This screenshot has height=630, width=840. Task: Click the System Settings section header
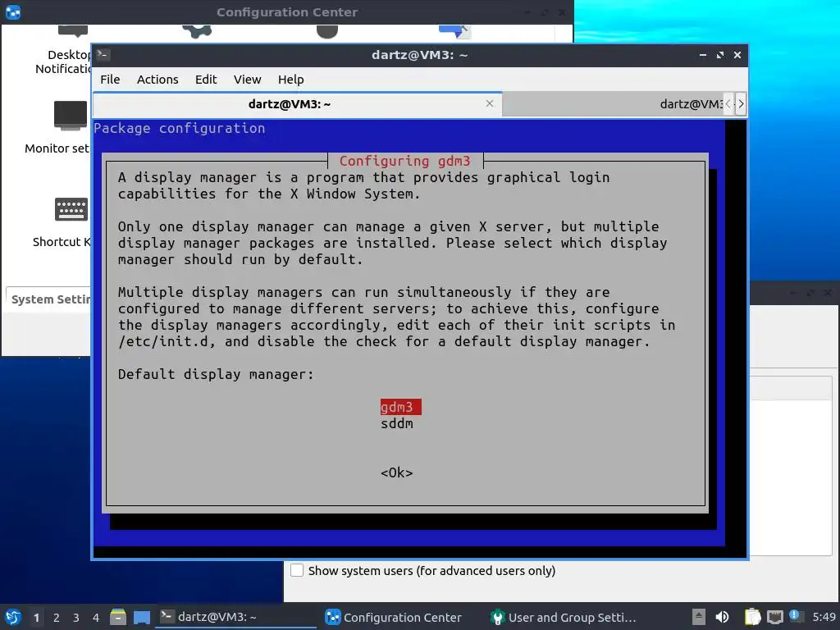tap(49, 299)
